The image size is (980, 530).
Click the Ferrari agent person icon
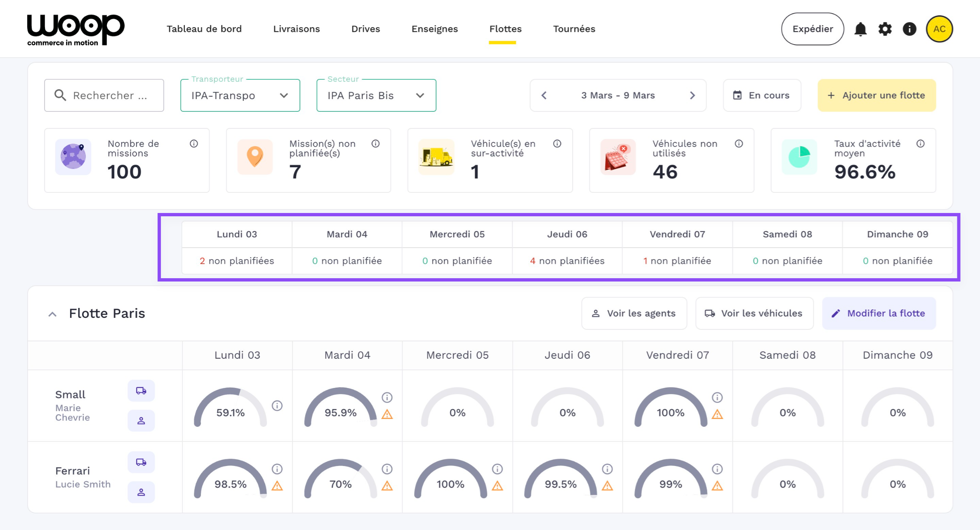[141, 492]
